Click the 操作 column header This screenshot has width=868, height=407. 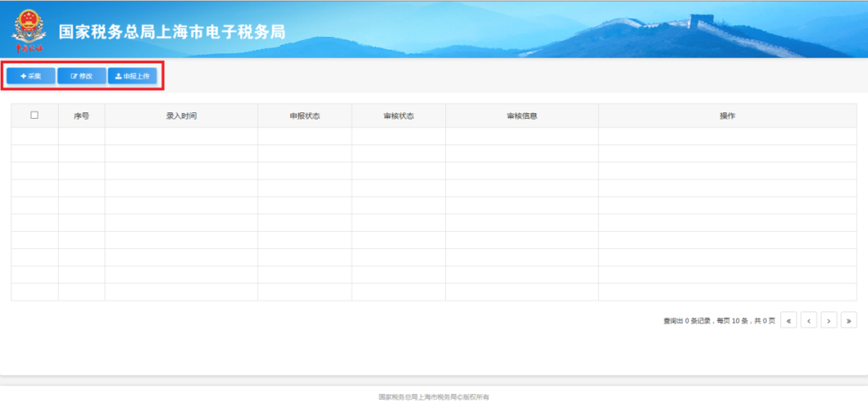(727, 116)
